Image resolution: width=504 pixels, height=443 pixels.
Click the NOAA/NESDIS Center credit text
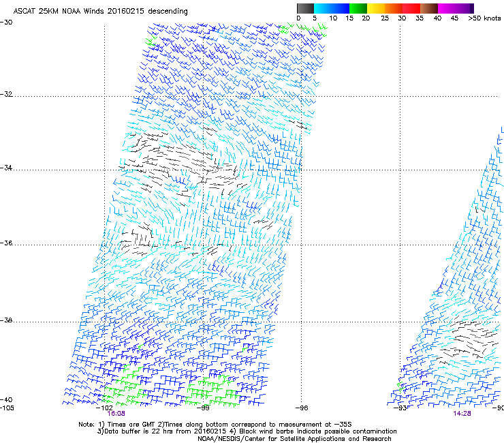(294, 439)
